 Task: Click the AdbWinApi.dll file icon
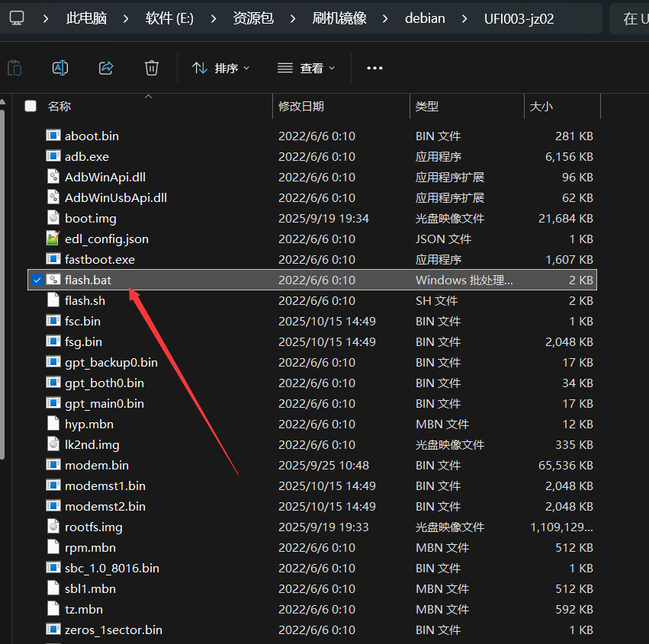(x=53, y=176)
